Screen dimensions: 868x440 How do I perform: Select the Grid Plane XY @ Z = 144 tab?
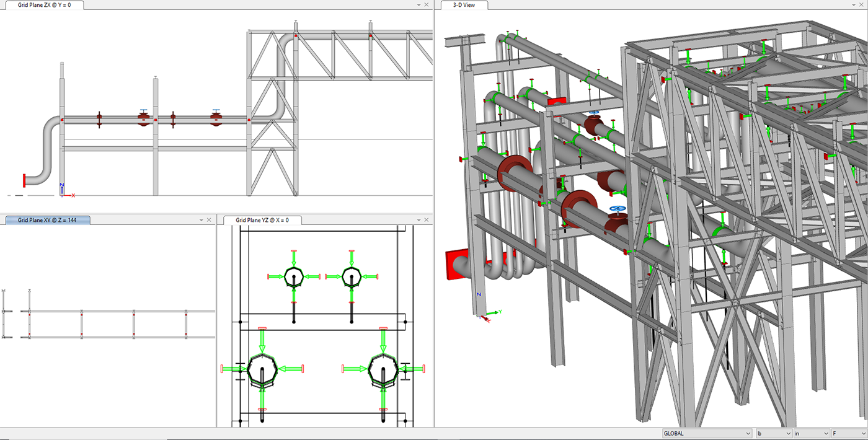(46, 220)
